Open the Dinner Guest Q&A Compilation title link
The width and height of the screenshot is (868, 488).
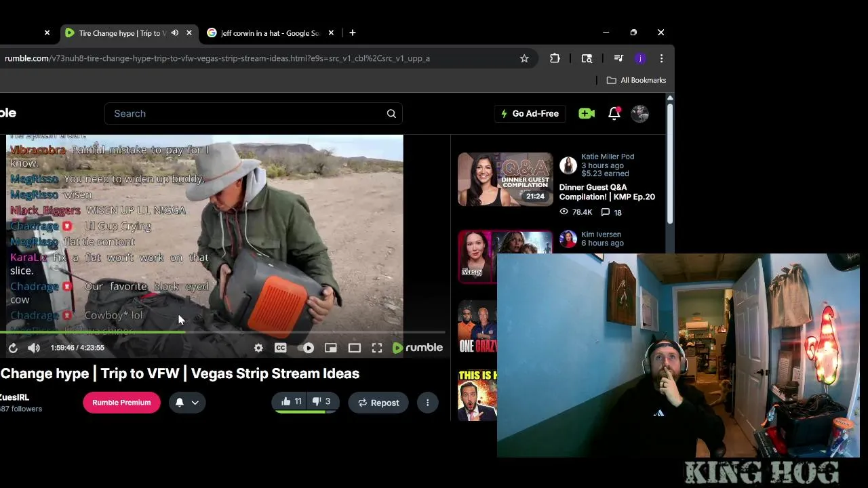pyautogui.click(x=607, y=192)
